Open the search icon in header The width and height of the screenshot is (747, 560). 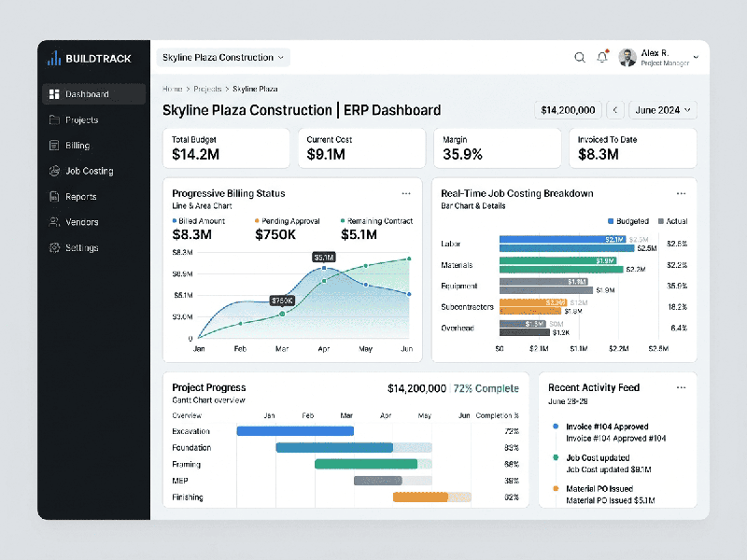coord(580,58)
